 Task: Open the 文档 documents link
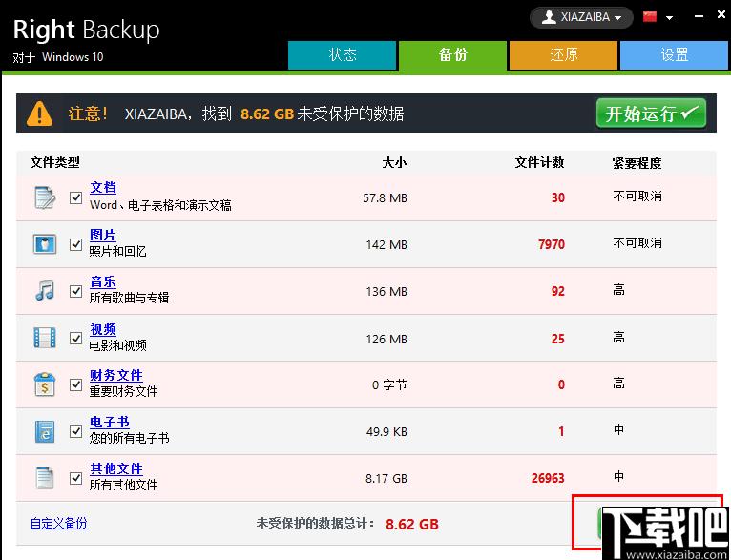point(103,187)
